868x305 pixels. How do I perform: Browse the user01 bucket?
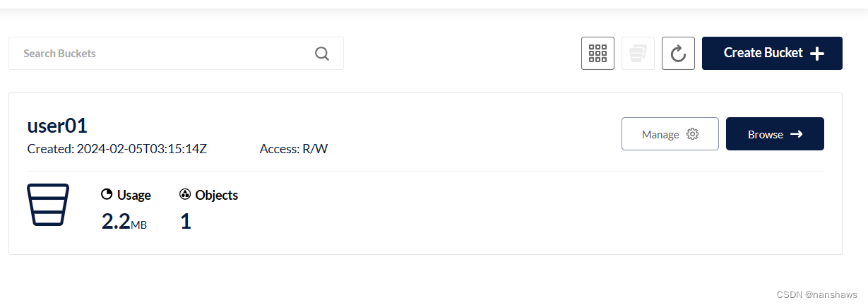click(x=775, y=134)
